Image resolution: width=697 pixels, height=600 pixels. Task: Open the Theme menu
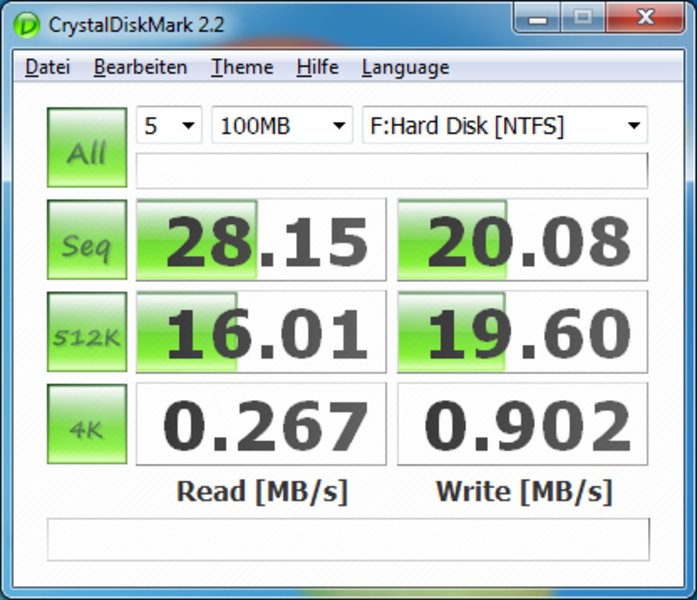pyautogui.click(x=242, y=67)
